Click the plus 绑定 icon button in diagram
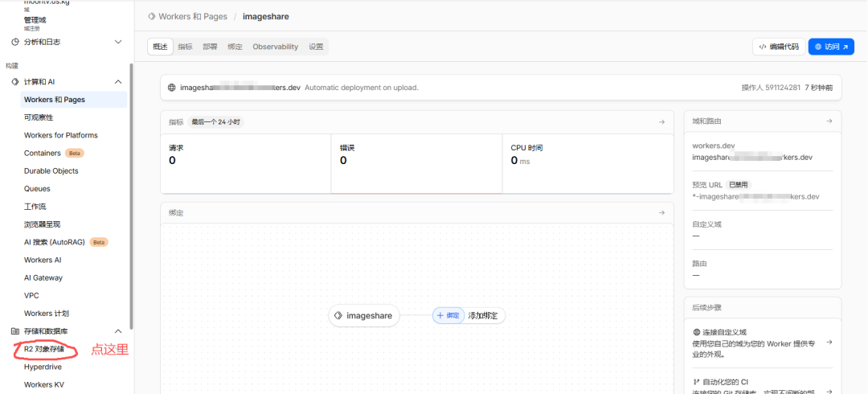Image resolution: width=868 pixels, height=394 pixels. pos(448,316)
